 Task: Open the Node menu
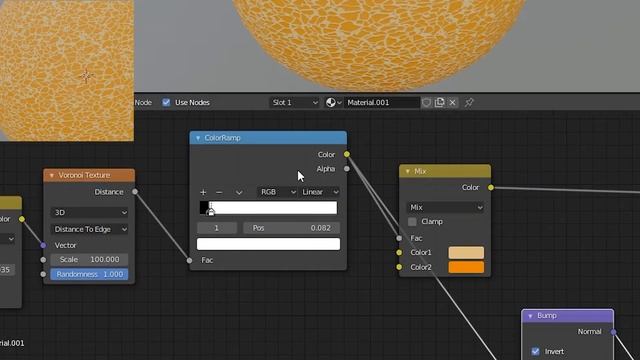pyautogui.click(x=143, y=102)
